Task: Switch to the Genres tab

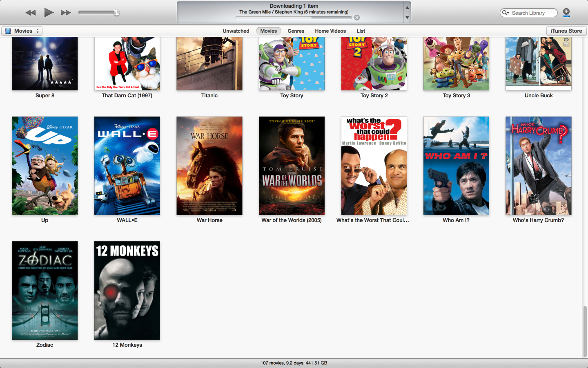Action: pyautogui.click(x=296, y=31)
